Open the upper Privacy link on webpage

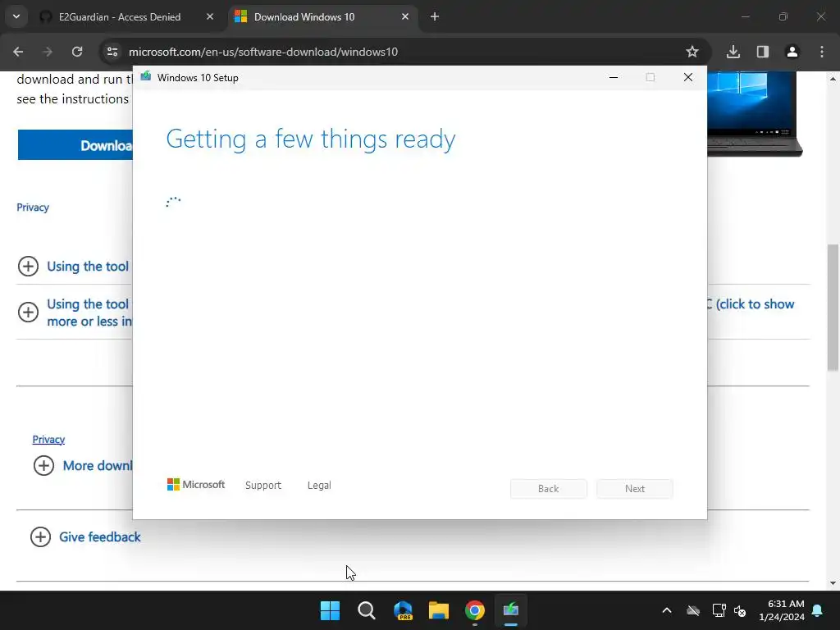[33, 208]
